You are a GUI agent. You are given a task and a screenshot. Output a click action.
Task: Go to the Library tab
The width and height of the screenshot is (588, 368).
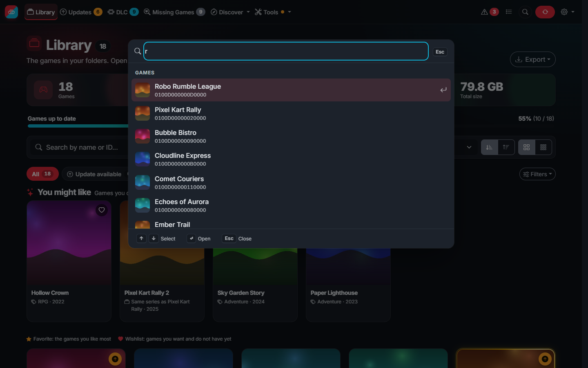click(41, 12)
